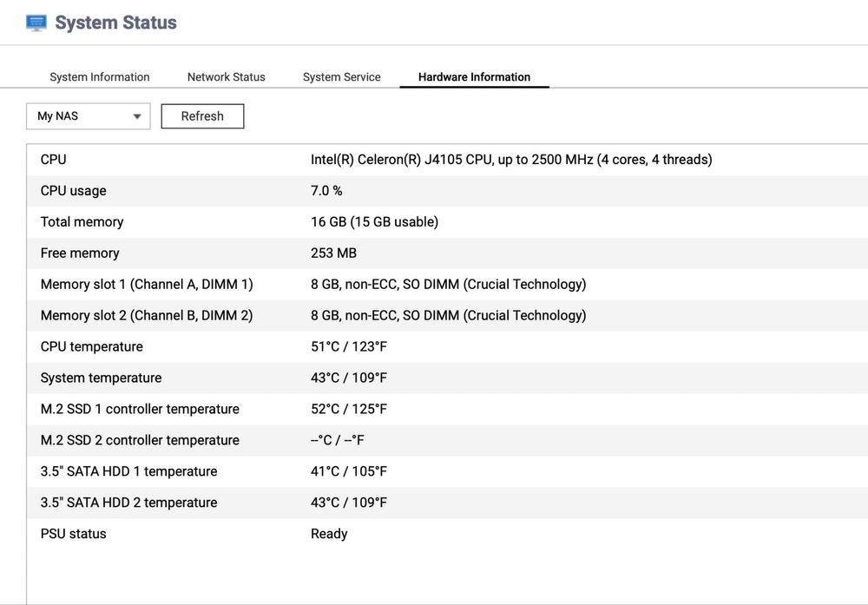868x605 pixels.
Task: Select the Memory slot 2 8 GB non-ECC value
Action: 449,315
